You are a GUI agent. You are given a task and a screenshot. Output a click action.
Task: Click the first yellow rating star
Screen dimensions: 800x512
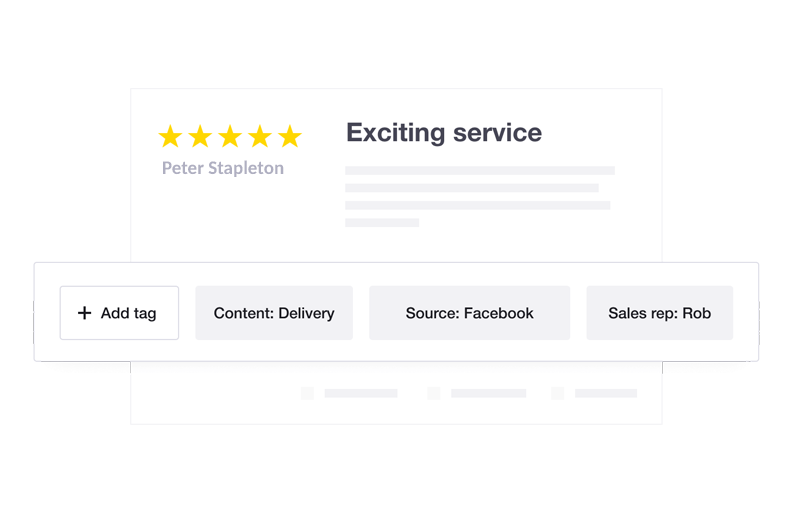point(170,136)
